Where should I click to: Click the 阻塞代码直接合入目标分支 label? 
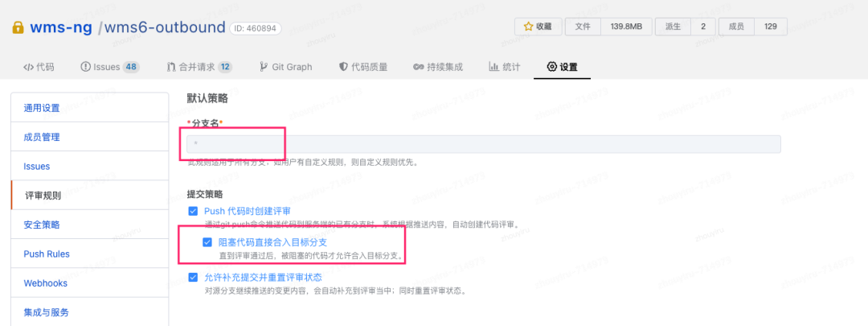pos(273,242)
